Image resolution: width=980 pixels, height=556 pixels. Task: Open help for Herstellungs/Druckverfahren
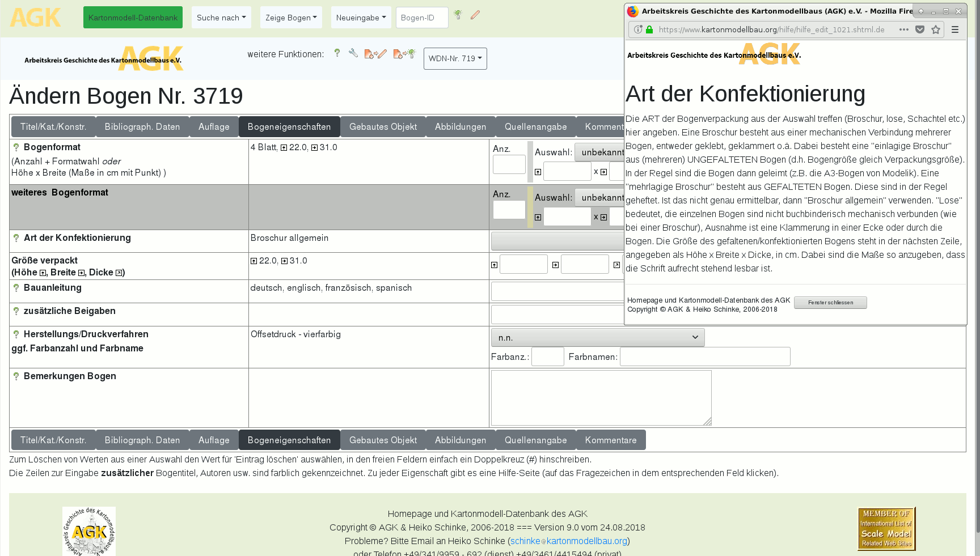[x=16, y=334]
